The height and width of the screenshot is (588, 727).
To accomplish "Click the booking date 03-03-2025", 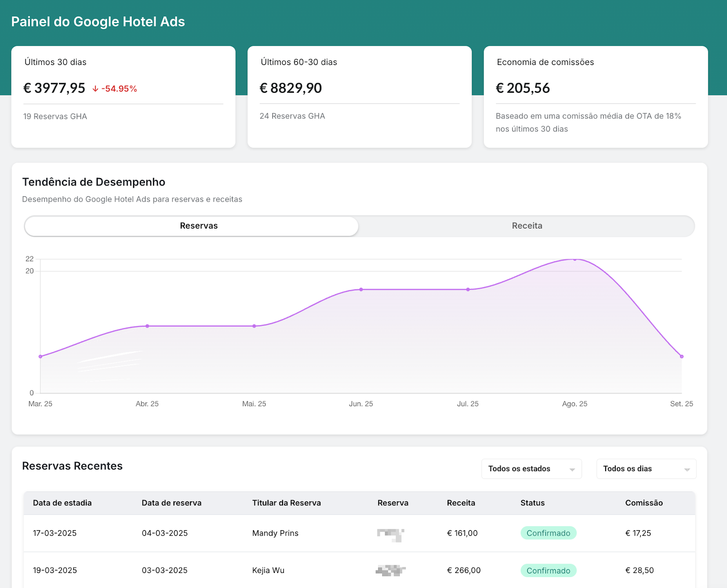I will 164,570.
